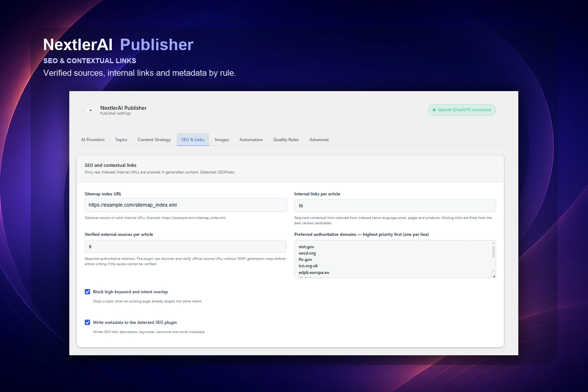
Task: Click the ico.org.uk entry in domains list
Action: point(308,266)
